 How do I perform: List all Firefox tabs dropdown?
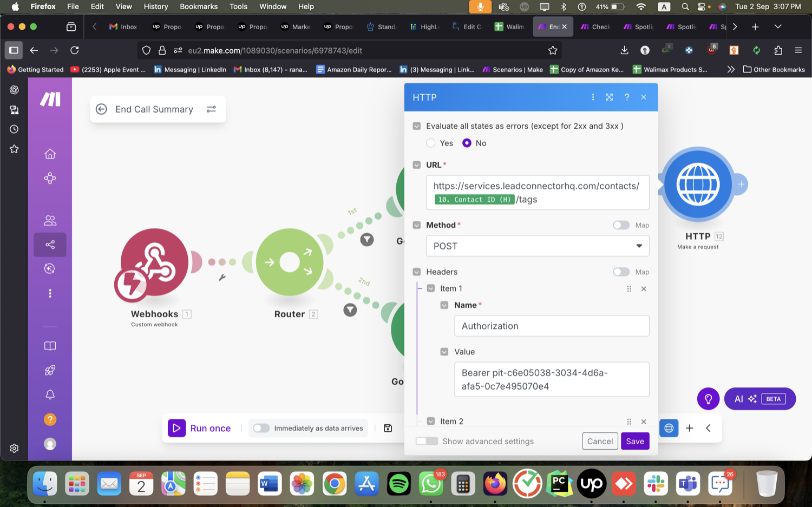point(778,27)
